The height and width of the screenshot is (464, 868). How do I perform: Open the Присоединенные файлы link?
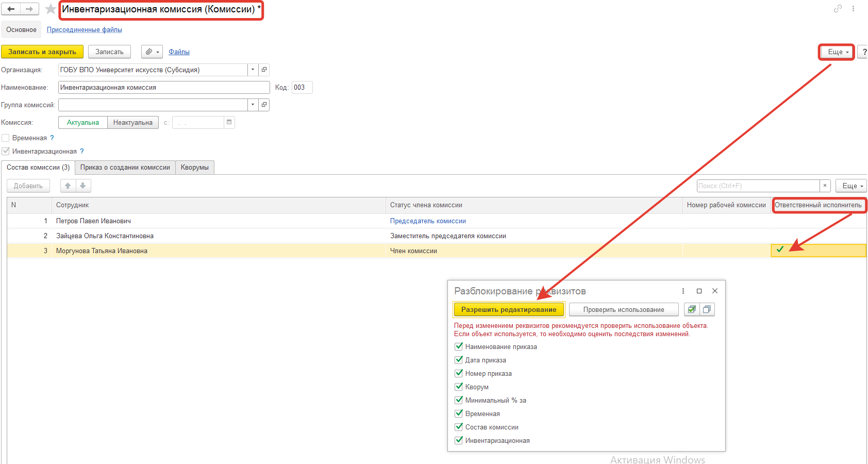tap(85, 30)
